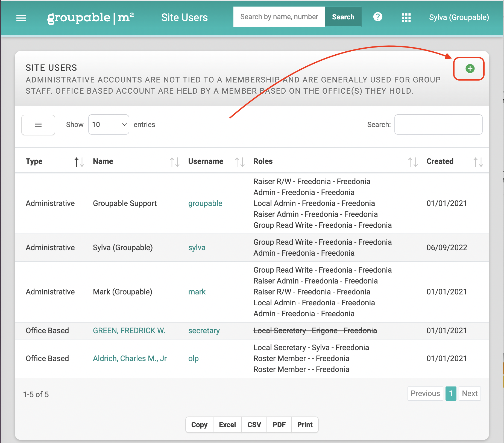Sort table by Roles column arrows
This screenshot has width=504, height=443.
(x=413, y=162)
